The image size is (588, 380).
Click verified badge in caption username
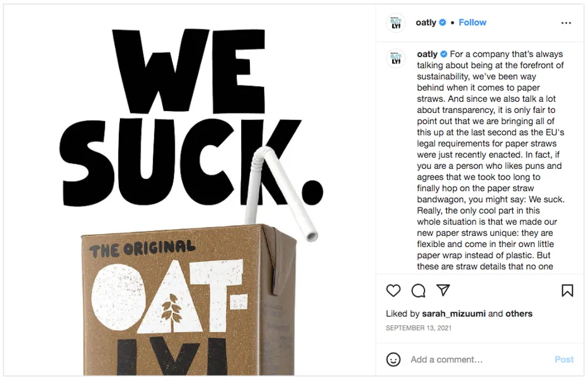click(444, 54)
